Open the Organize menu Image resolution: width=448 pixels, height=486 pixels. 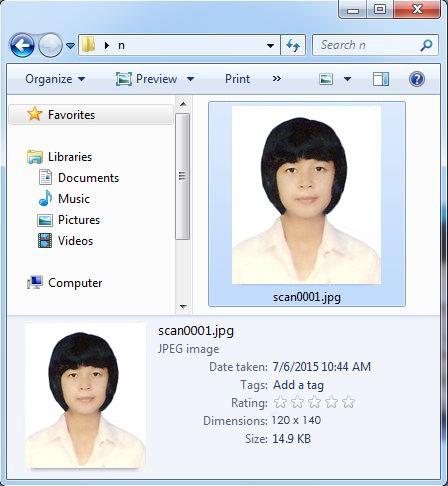(x=55, y=79)
